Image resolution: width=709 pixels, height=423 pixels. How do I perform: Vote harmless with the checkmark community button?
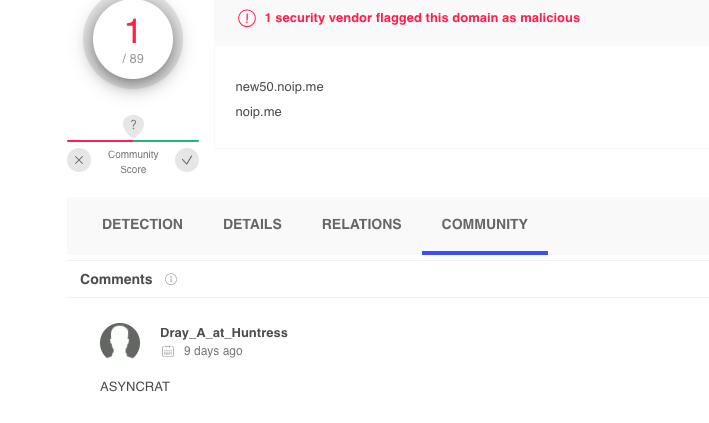point(187,160)
